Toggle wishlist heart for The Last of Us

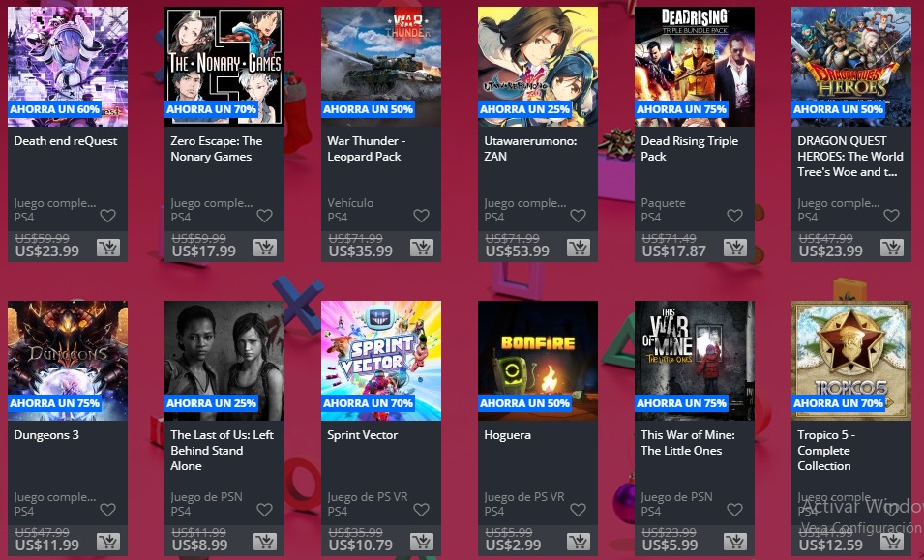click(x=264, y=510)
